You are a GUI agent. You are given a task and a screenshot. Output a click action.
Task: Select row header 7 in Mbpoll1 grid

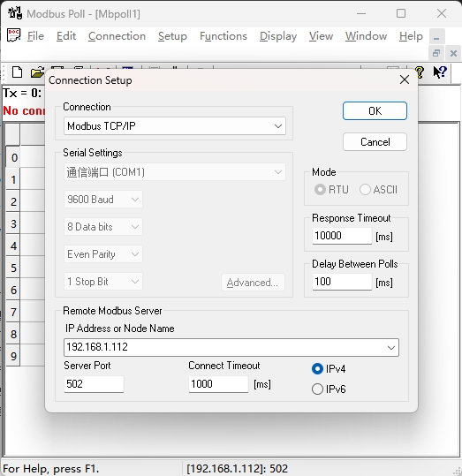(13, 312)
